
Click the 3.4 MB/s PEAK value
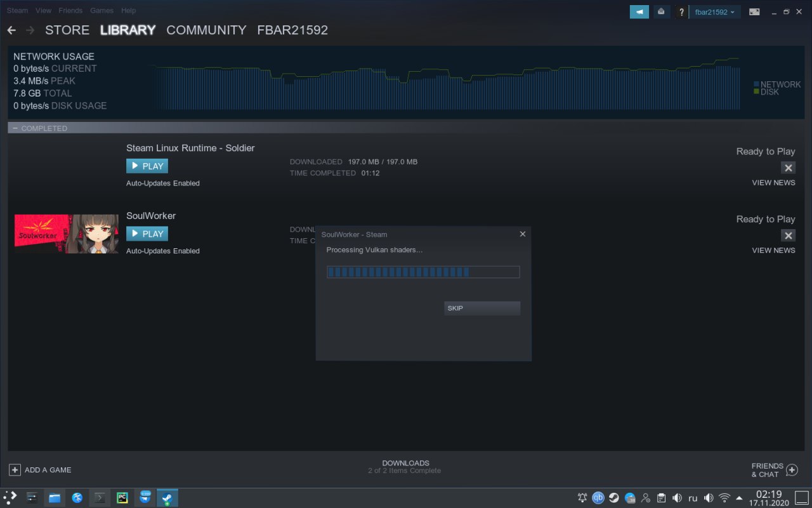coord(44,81)
